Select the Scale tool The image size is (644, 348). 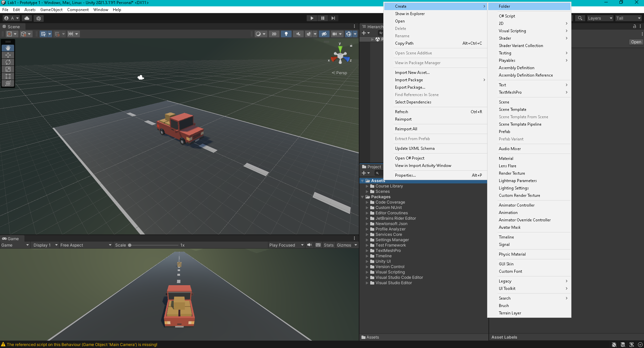pyautogui.click(x=8, y=69)
